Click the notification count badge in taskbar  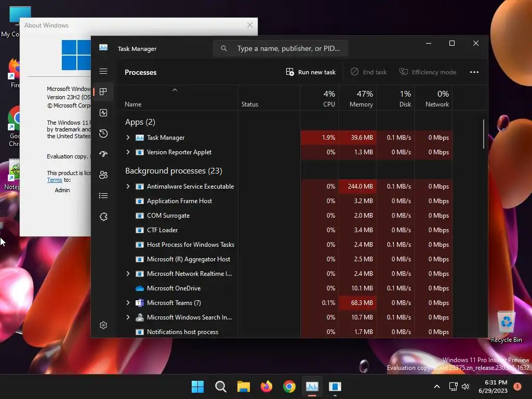pyautogui.click(x=517, y=387)
